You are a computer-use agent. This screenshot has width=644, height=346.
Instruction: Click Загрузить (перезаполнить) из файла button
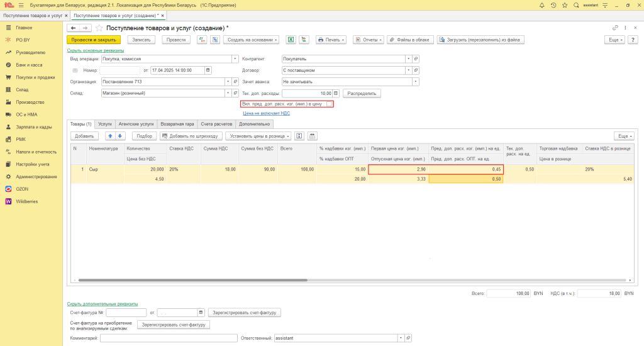(x=480, y=40)
